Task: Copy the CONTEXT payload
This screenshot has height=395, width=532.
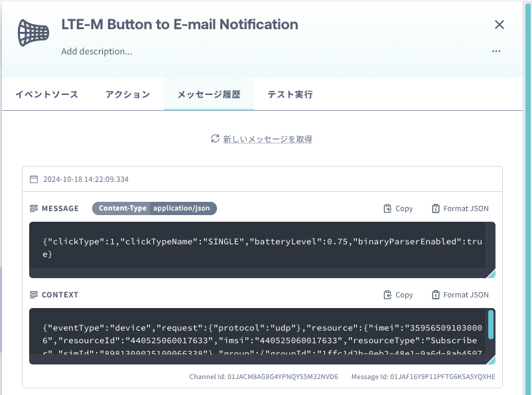Action: [398, 295]
